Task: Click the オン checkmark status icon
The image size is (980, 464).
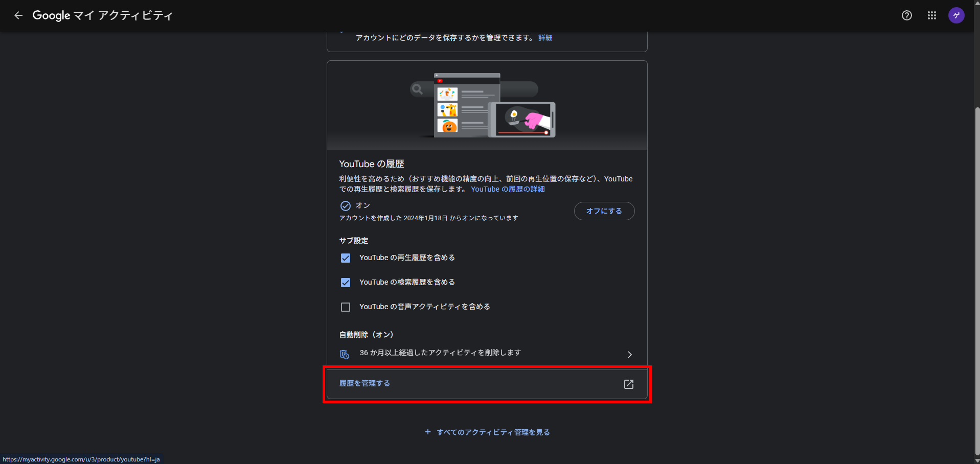Action: click(346, 206)
